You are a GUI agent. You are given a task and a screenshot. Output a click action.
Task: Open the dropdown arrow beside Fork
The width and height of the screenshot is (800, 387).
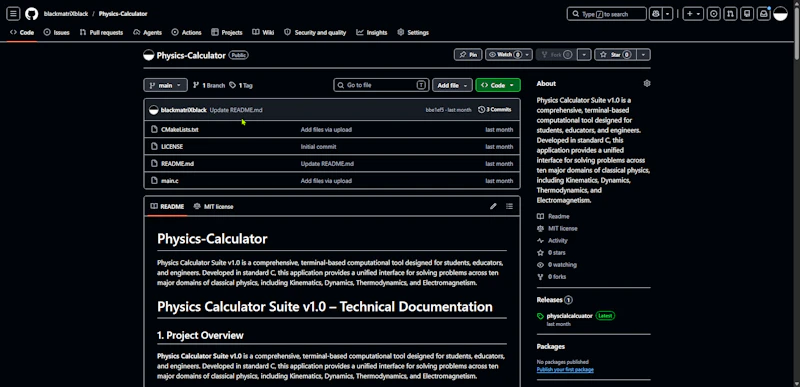click(x=585, y=55)
